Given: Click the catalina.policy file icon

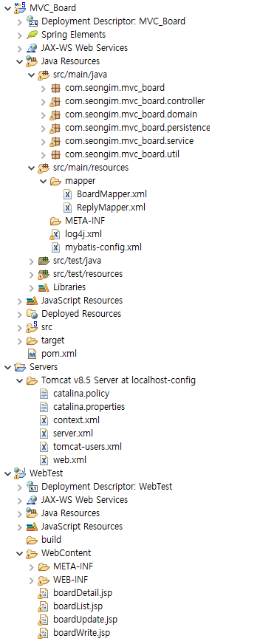Looking at the screenshot, I should 44,394.
